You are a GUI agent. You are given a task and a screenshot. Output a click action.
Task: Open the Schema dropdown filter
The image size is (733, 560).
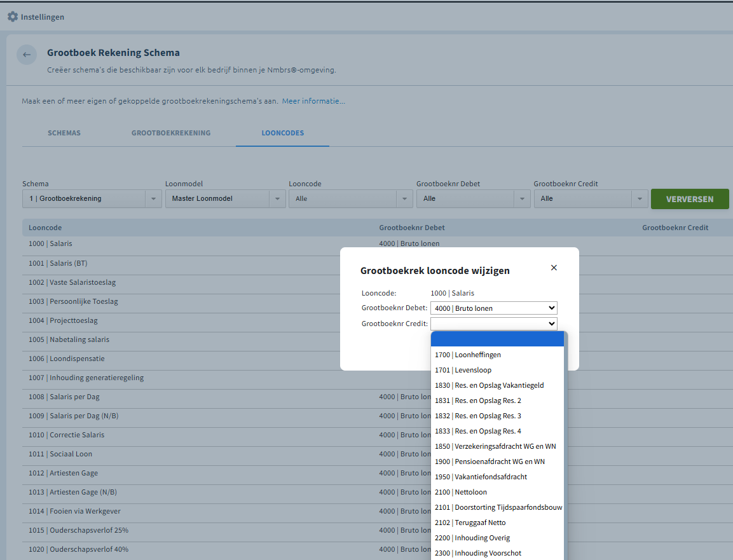click(x=92, y=199)
